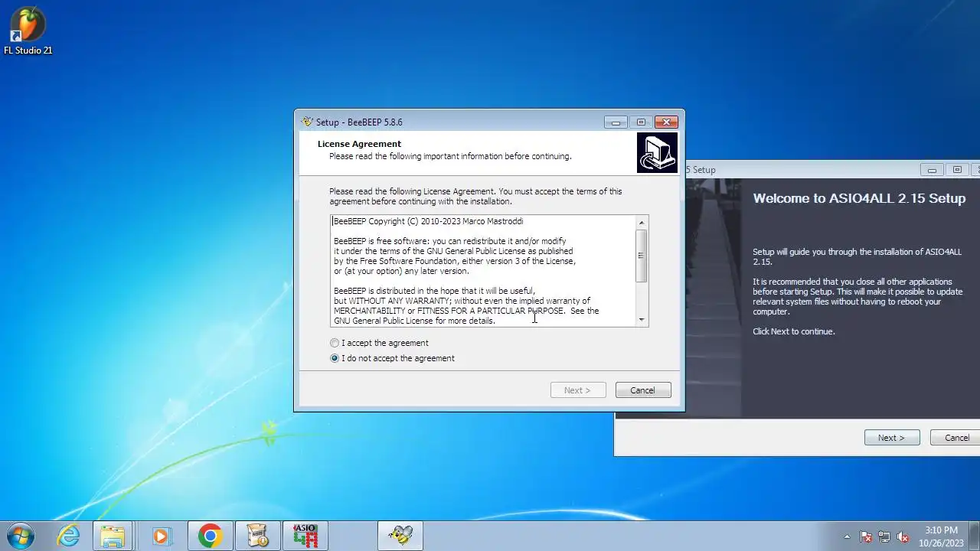Image resolution: width=980 pixels, height=551 pixels.
Task: Click the license text up arrow
Action: [x=642, y=223]
